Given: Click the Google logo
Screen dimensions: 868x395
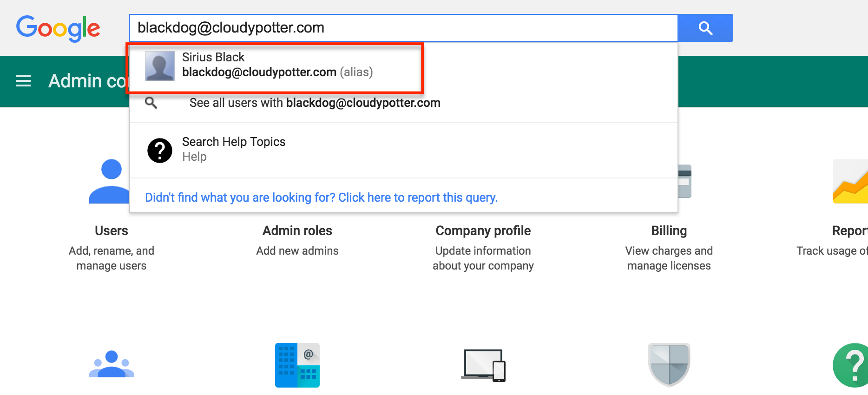Looking at the screenshot, I should tap(58, 28).
